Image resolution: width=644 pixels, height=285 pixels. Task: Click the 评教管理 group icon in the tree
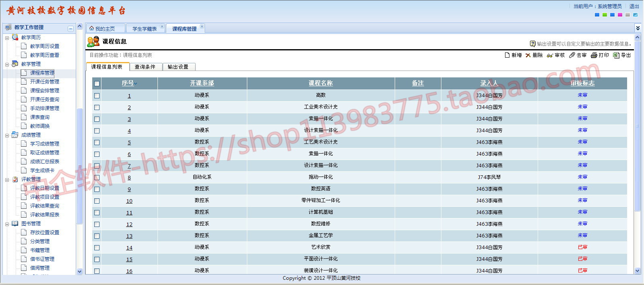(15, 179)
